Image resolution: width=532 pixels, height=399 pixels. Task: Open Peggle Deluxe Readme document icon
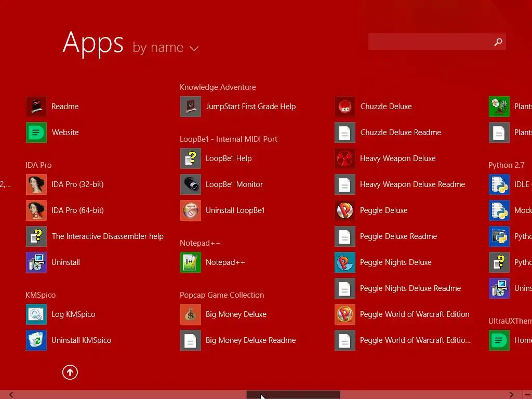pos(345,236)
